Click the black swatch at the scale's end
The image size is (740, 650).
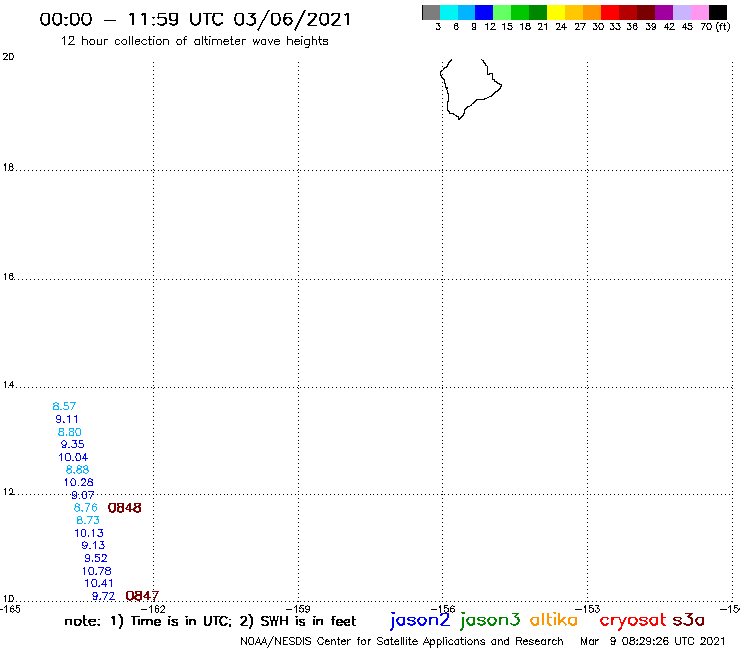point(718,12)
